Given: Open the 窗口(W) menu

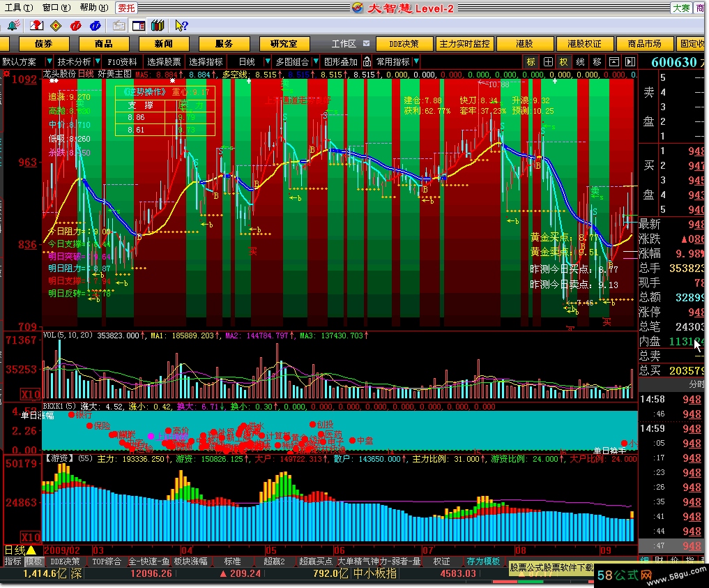Looking at the screenshot, I should pyautogui.click(x=56, y=8).
